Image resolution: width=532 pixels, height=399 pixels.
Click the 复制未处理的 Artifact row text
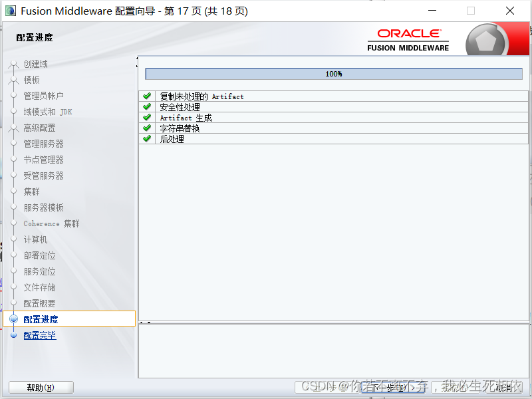point(202,96)
